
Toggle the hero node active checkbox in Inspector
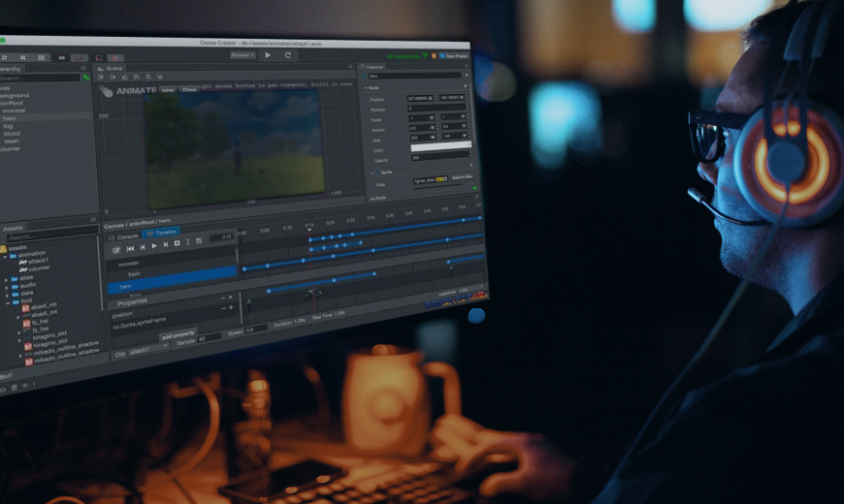pos(365,77)
